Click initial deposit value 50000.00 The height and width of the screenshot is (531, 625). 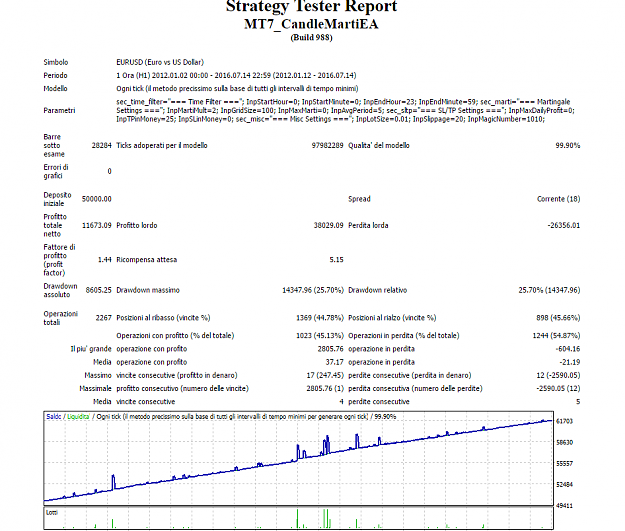pyautogui.click(x=96, y=199)
